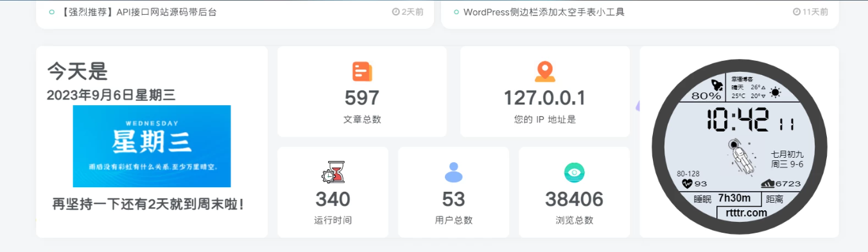This screenshot has height=252, width=868.
Task: Click circle bullet before WordPress侧边栏 post
Action: pos(456,12)
